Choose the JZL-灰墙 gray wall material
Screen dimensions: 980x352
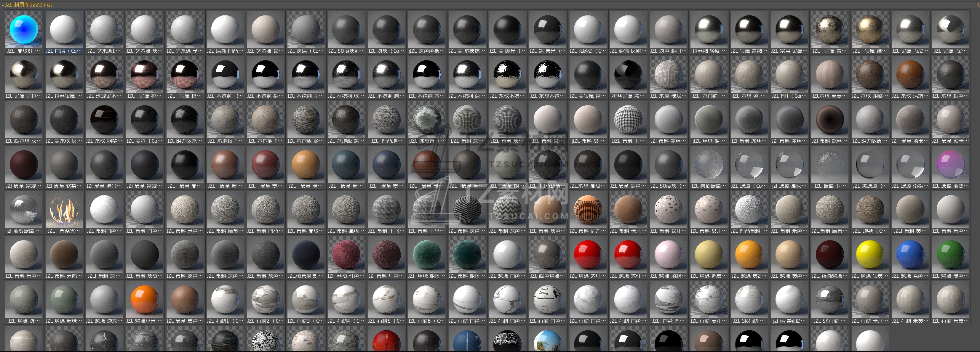tap(306, 30)
